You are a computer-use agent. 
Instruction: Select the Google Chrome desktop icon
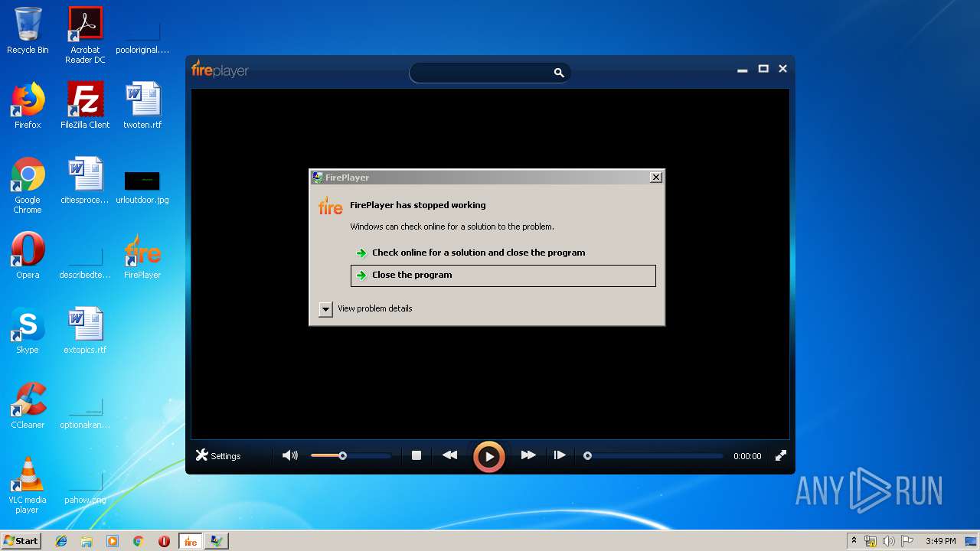[28, 185]
